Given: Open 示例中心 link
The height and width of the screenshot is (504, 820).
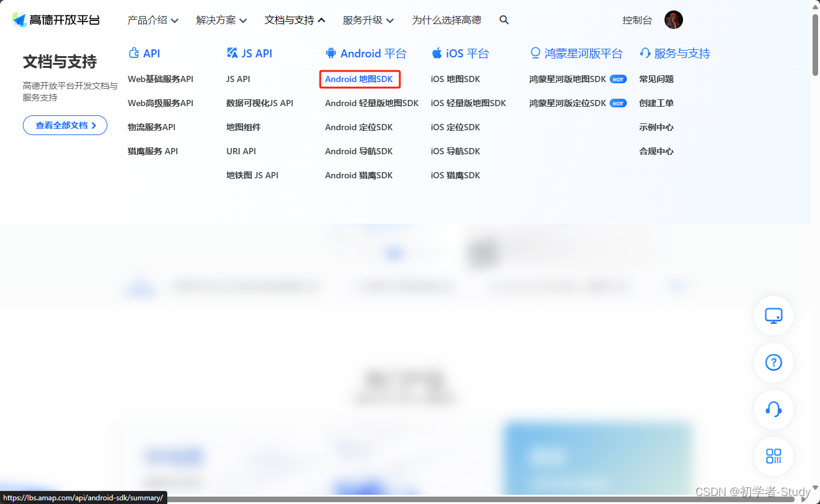Looking at the screenshot, I should (656, 127).
